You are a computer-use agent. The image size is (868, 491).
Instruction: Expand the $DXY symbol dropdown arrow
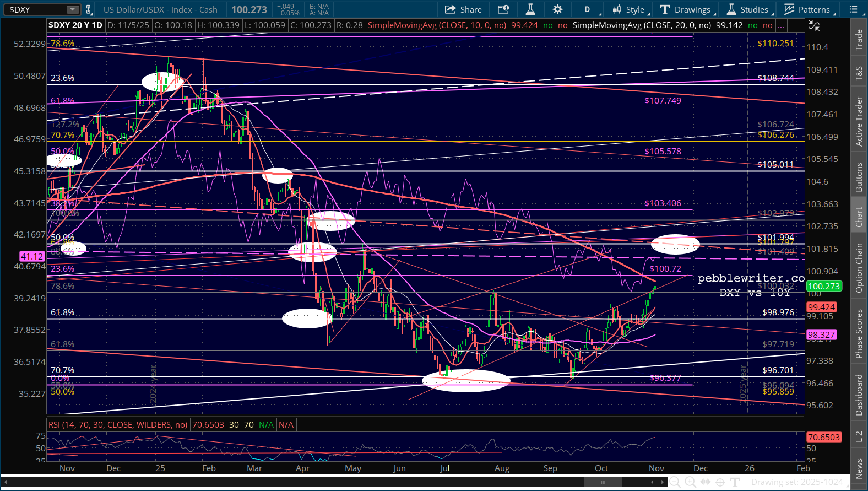73,9
